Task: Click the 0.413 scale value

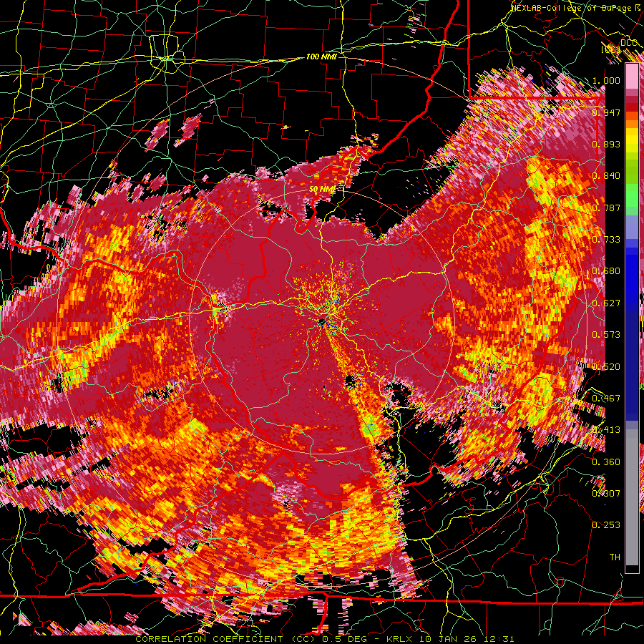Action: [606, 430]
